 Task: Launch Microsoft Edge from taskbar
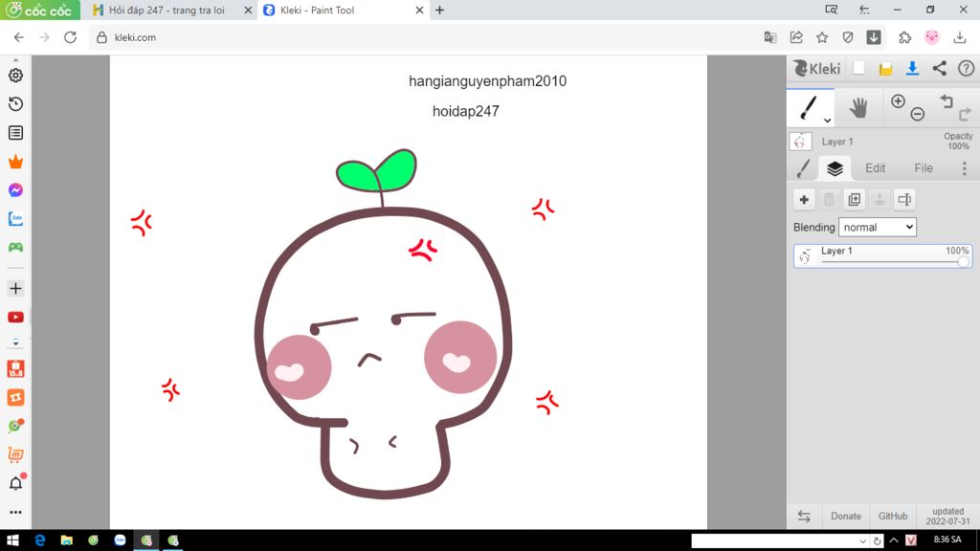click(40, 540)
